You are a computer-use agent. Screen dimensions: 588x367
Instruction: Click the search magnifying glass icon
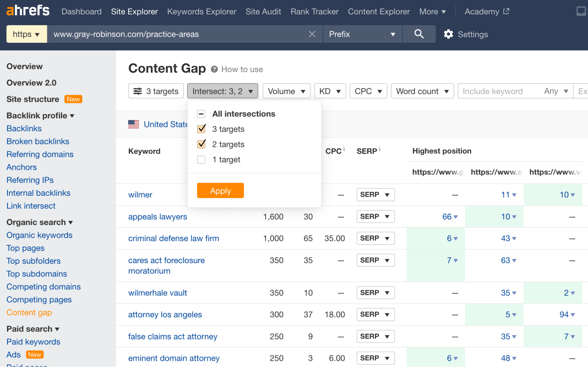point(419,34)
